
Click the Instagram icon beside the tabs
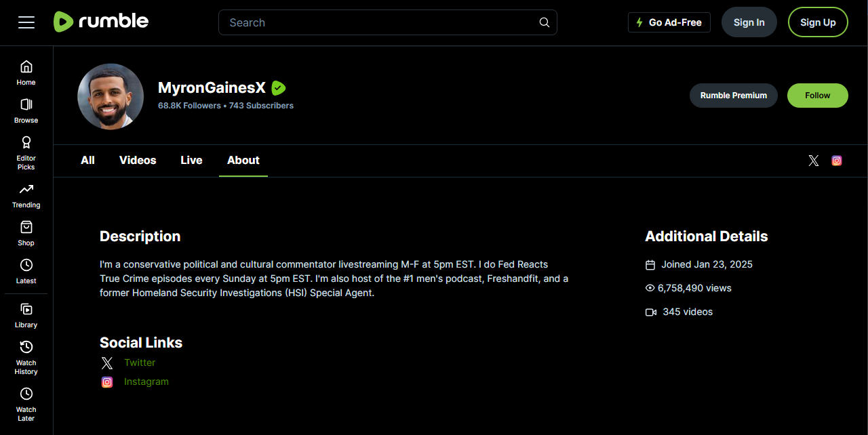tap(837, 161)
